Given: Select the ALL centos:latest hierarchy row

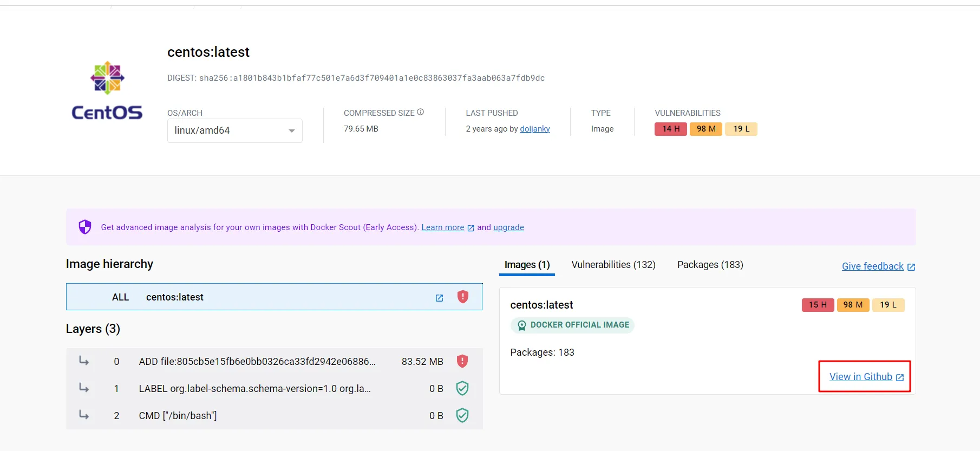Looking at the screenshot, I should point(274,297).
